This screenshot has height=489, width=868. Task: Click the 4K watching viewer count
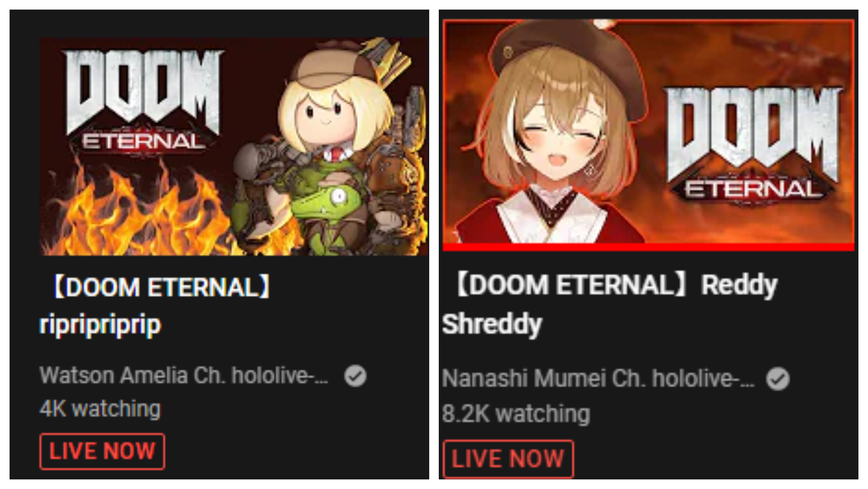[x=100, y=409]
